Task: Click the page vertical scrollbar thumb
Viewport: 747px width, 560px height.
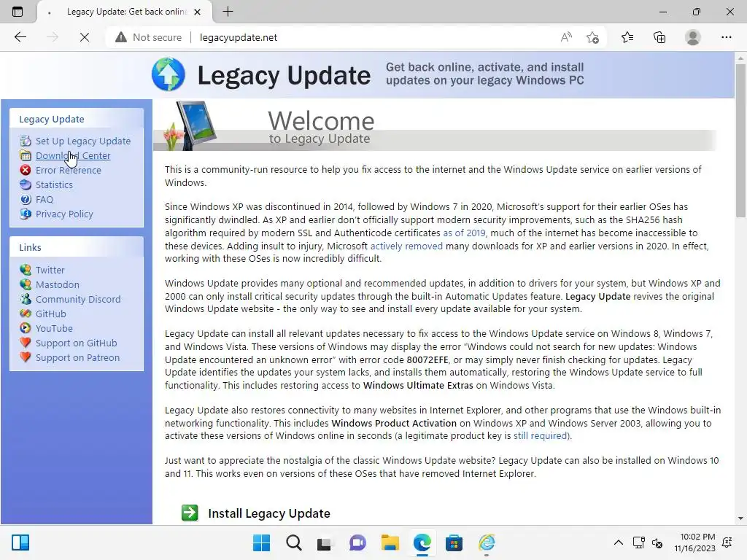Action: point(740,140)
